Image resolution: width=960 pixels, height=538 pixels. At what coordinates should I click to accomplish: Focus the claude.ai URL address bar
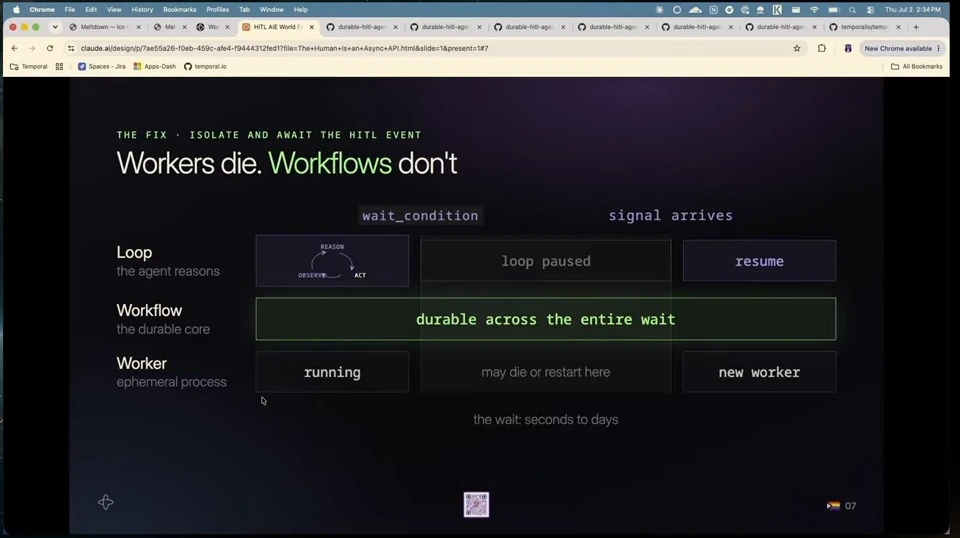(429, 48)
